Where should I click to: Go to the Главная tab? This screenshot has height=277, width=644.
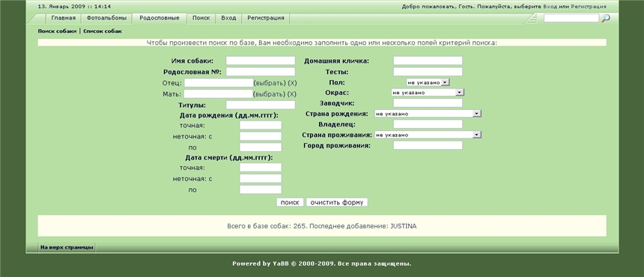pyautogui.click(x=63, y=18)
